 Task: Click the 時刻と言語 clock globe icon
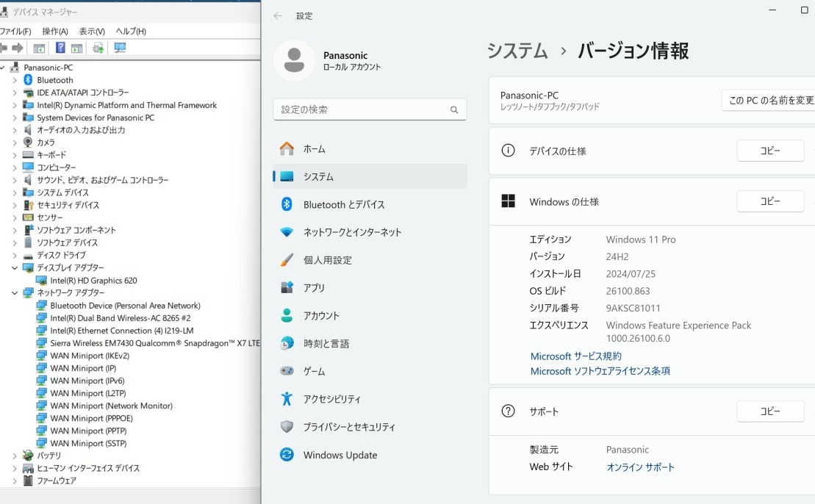point(287,343)
